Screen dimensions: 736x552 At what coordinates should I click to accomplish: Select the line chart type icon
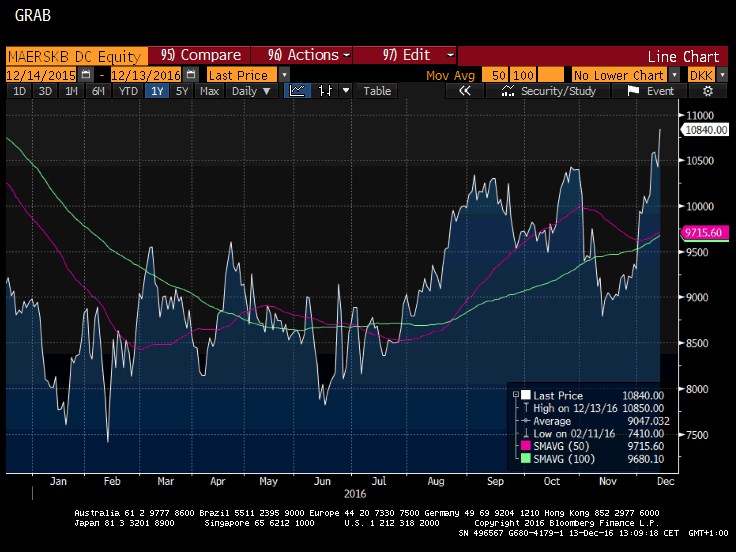tap(297, 91)
